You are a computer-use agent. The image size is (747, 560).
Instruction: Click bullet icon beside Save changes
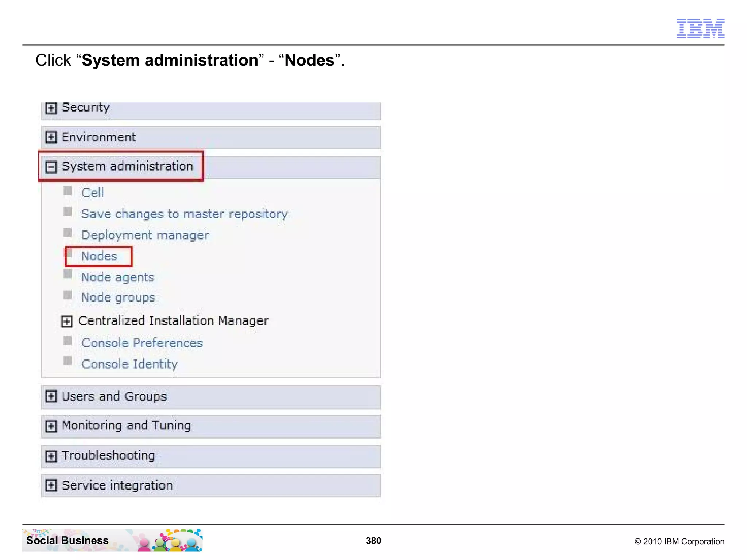point(67,211)
